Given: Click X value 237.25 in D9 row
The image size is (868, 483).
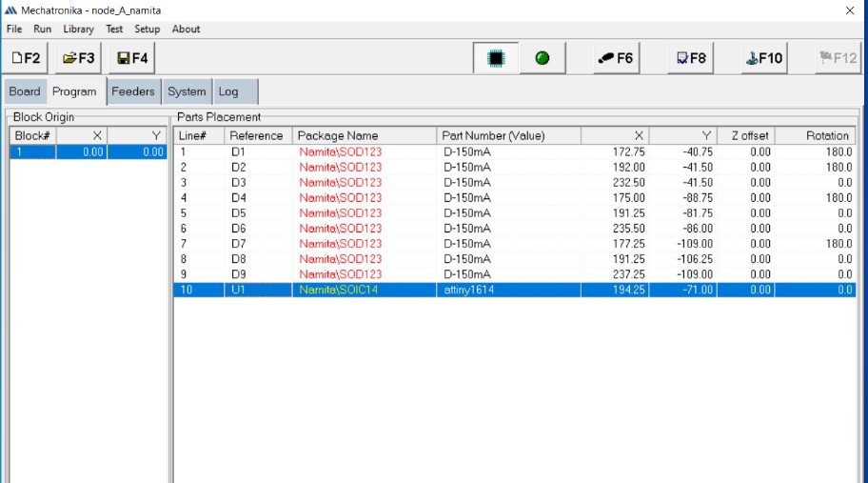Looking at the screenshot, I should [x=615, y=274].
